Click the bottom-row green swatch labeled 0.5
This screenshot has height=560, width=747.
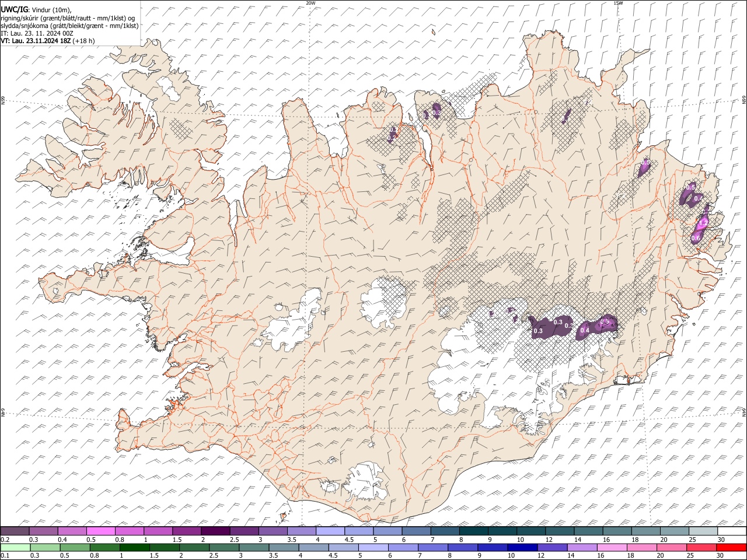[75, 547]
